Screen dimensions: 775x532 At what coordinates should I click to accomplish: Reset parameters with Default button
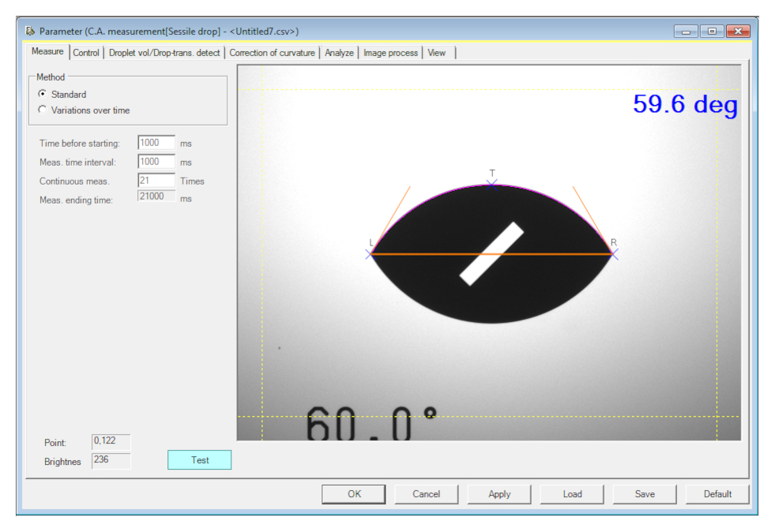click(x=717, y=494)
